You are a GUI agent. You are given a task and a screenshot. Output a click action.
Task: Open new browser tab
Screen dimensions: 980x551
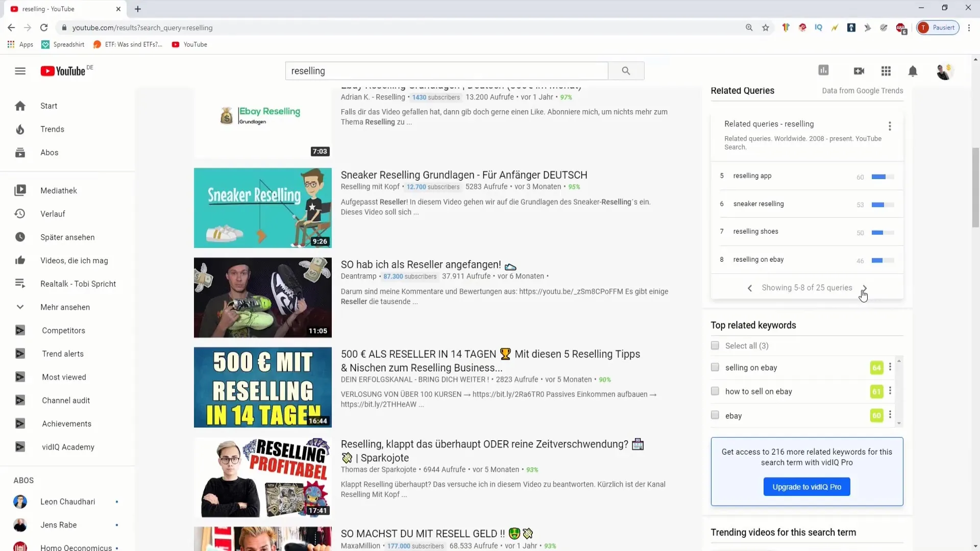pos(138,9)
